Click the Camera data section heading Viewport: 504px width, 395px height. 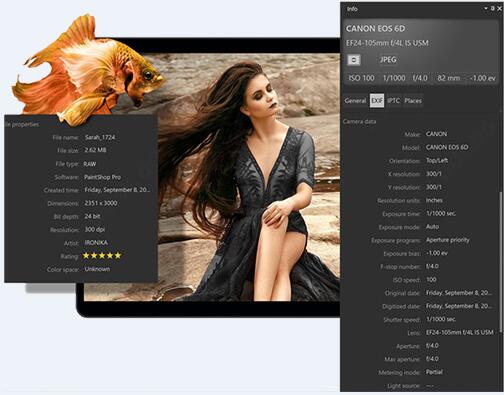pyautogui.click(x=359, y=122)
